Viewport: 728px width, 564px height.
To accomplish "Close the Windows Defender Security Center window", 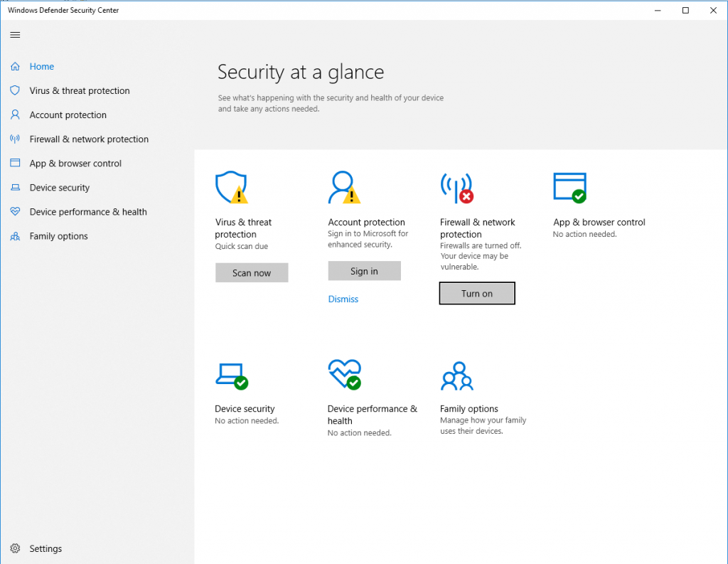I will click(713, 10).
